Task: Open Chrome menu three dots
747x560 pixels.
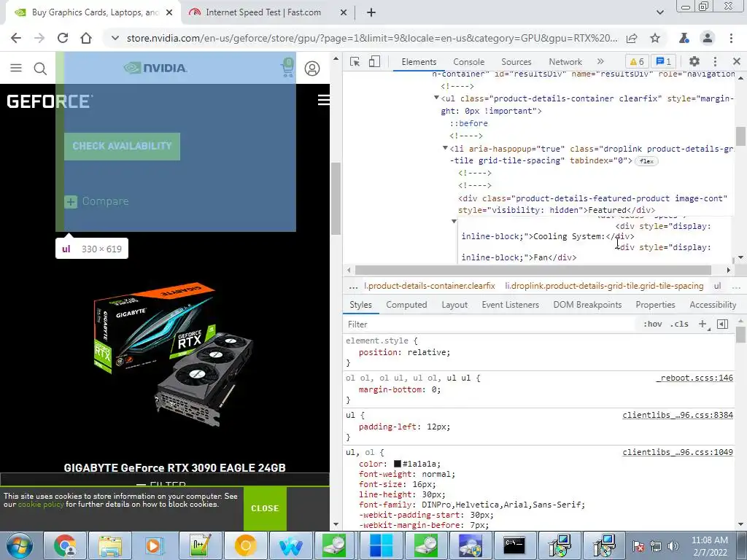Action: [x=731, y=38]
